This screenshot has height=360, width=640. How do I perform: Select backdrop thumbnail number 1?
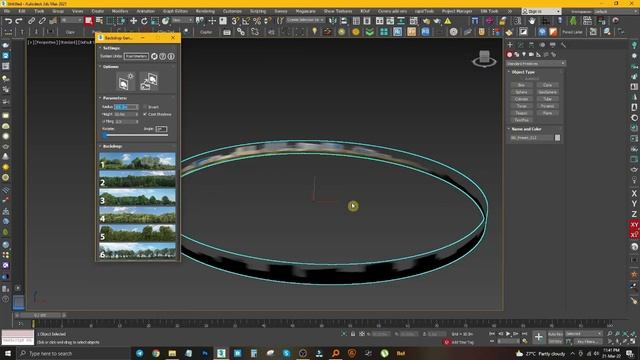[x=138, y=161]
